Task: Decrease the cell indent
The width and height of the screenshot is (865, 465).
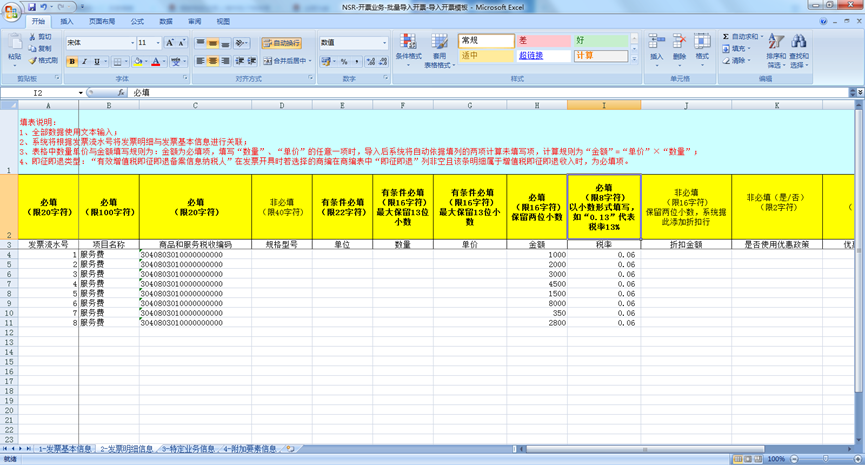Action: [240, 61]
